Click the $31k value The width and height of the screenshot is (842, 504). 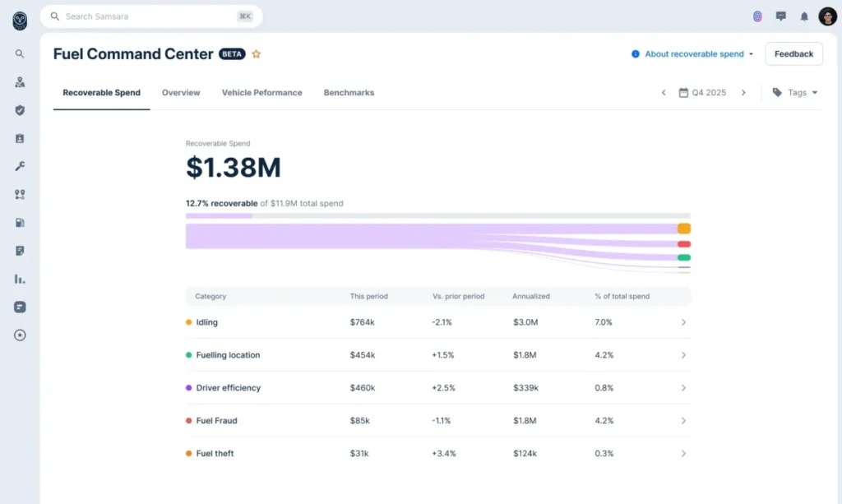359,454
